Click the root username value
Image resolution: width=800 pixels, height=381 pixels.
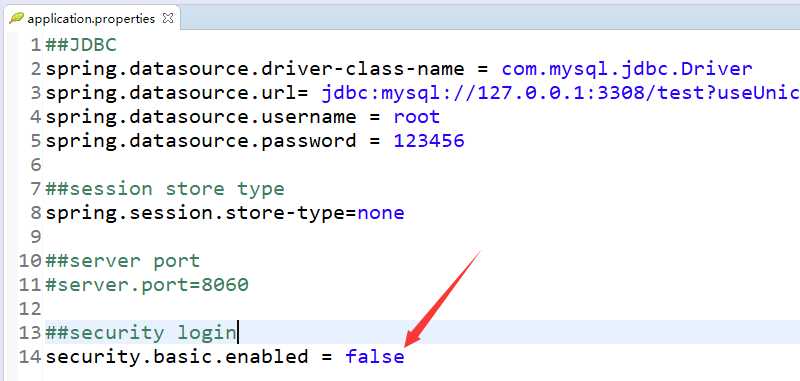tap(416, 117)
